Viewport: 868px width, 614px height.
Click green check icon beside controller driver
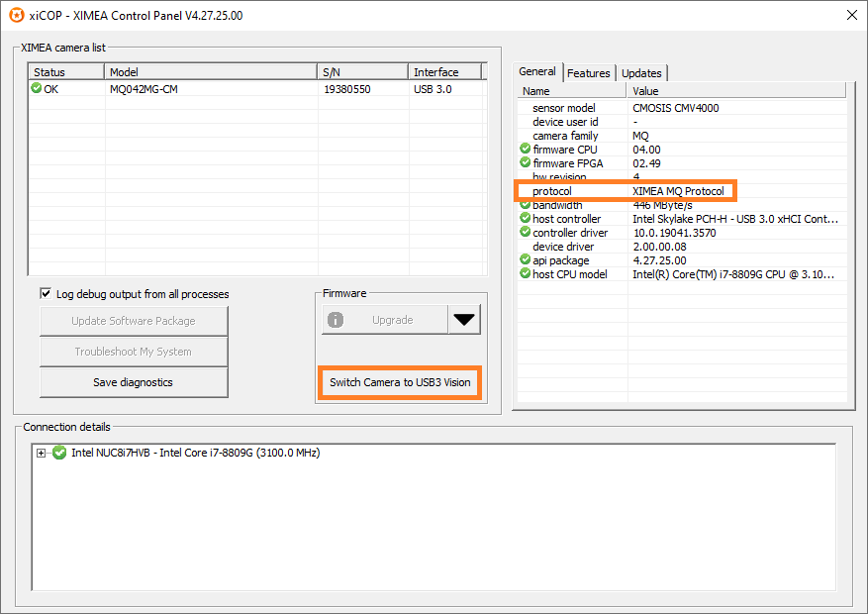coord(526,232)
